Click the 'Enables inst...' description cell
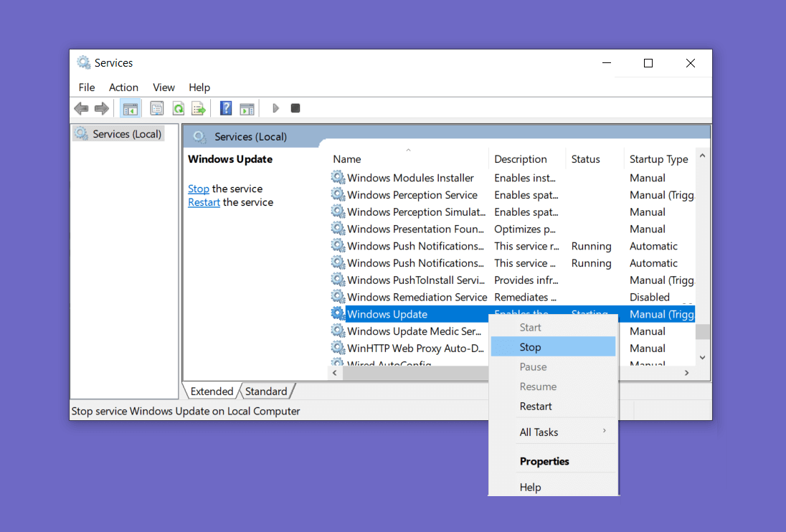This screenshot has width=786, height=532. coord(525,178)
